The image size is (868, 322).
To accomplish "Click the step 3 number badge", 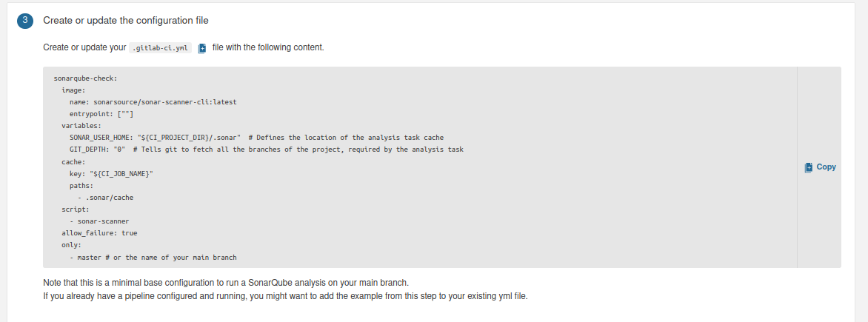I will pos(25,21).
